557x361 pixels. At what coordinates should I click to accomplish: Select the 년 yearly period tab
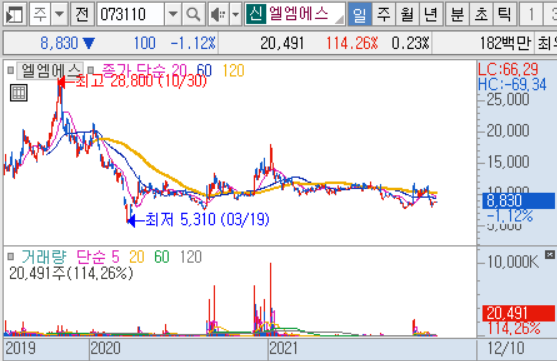431,14
